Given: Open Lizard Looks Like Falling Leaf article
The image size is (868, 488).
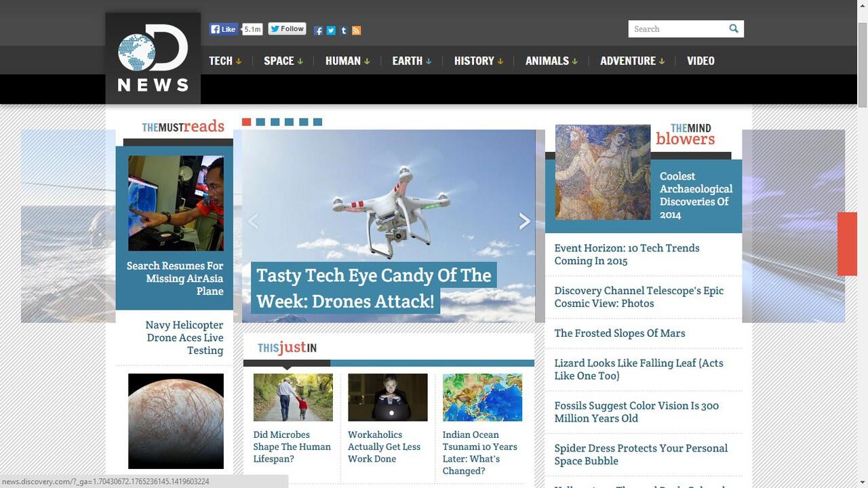Looking at the screenshot, I should [x=639, y=369].
